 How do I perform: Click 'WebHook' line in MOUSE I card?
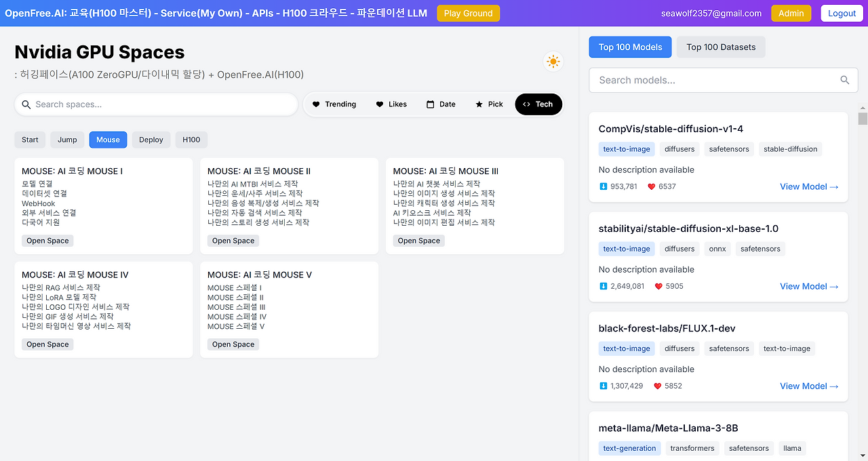point(38,203)
